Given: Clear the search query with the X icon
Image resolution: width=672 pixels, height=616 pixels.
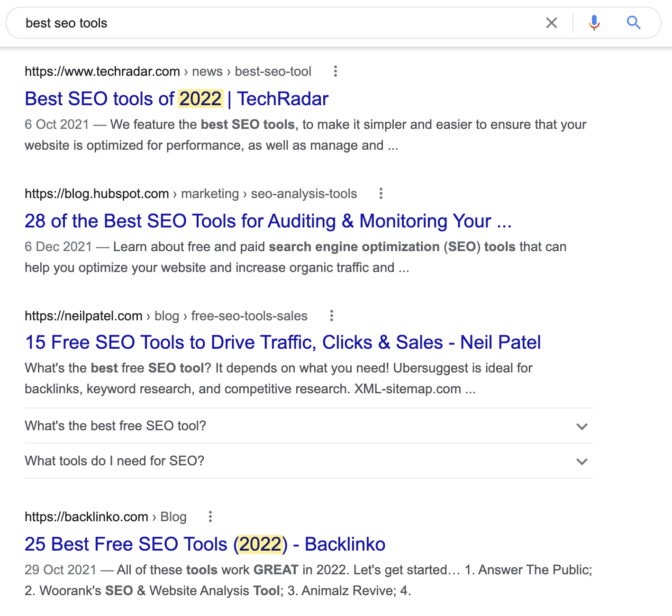Looking at the screenshot, I should coord(551,22).
